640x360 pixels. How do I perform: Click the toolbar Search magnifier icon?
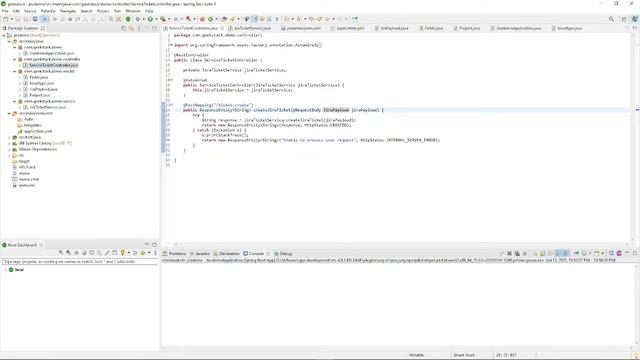(611, 19)
